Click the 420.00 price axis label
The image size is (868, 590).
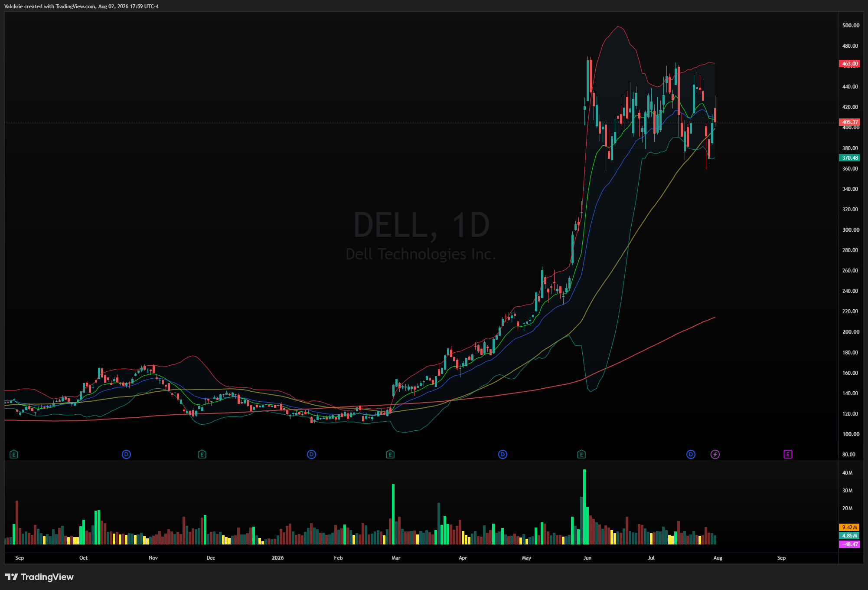(x=850, y=107)
